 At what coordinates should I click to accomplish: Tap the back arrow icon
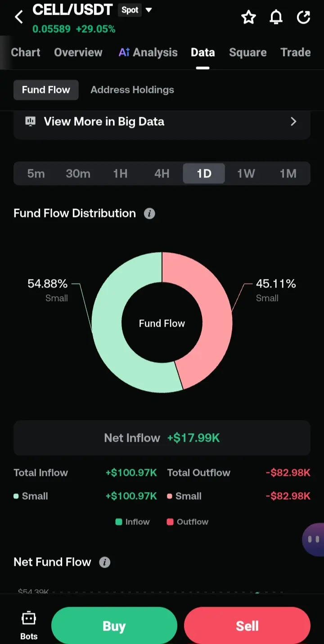click(x=18, y=18)
